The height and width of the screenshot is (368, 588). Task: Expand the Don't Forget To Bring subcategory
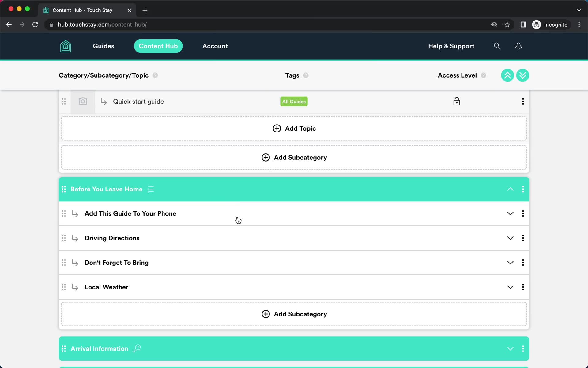[510, 263]
